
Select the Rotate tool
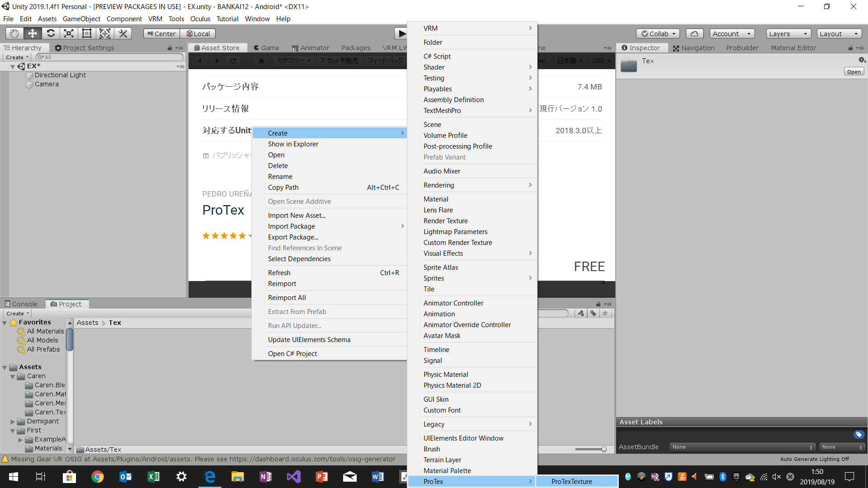coord(51,33)
